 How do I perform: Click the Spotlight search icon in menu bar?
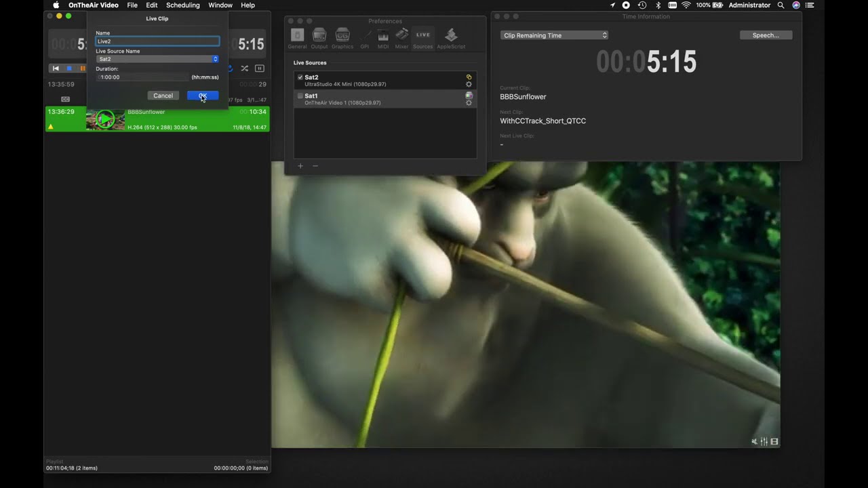pyautogui.click(x=781, y=5)
